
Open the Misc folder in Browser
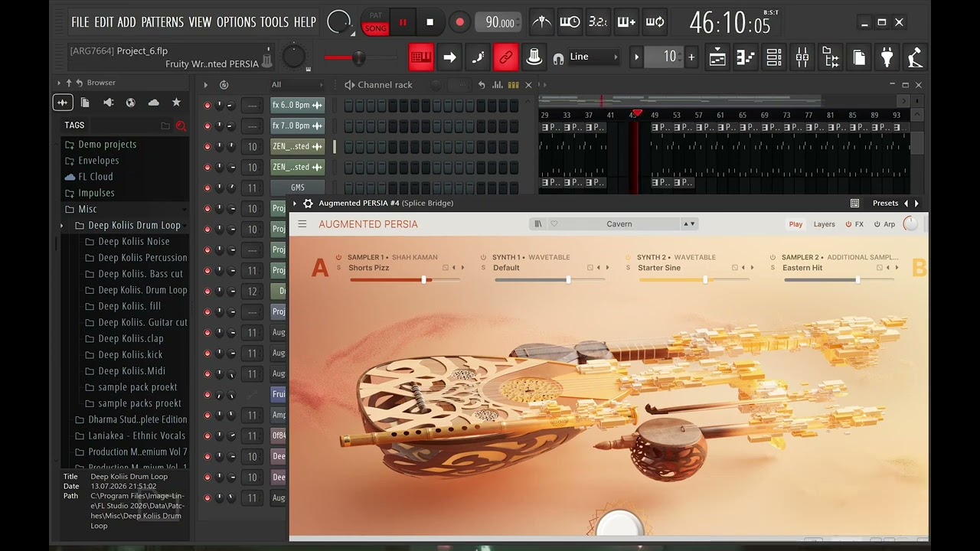(87, 209)
